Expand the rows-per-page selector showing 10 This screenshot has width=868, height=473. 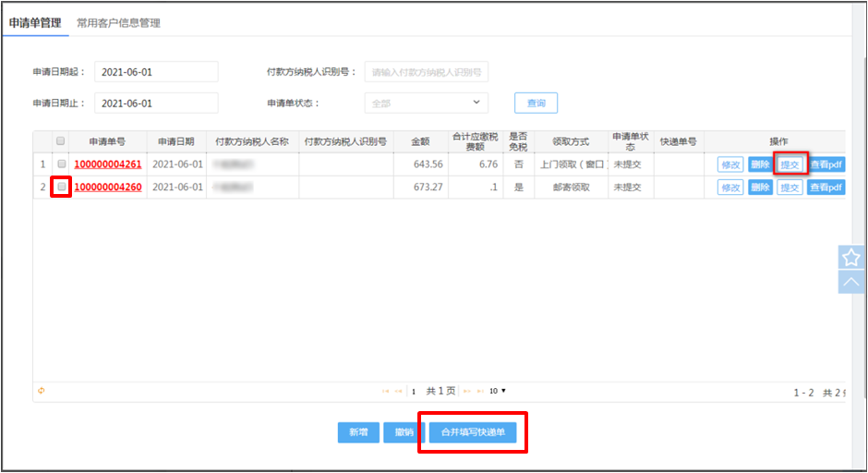coord(498,392)
